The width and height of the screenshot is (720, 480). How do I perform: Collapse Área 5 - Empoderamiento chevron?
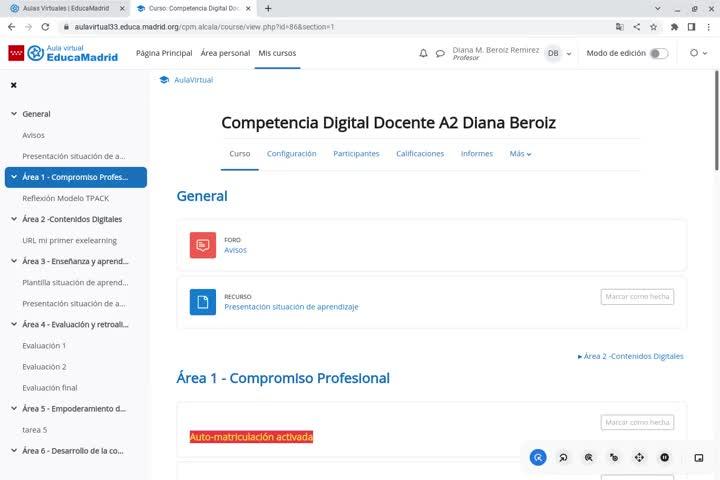14,408
